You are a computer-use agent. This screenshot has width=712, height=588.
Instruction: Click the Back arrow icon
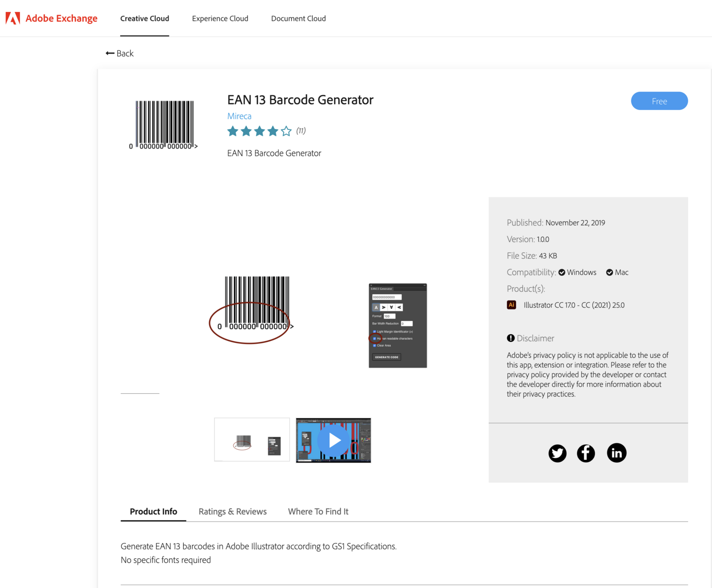110,53
